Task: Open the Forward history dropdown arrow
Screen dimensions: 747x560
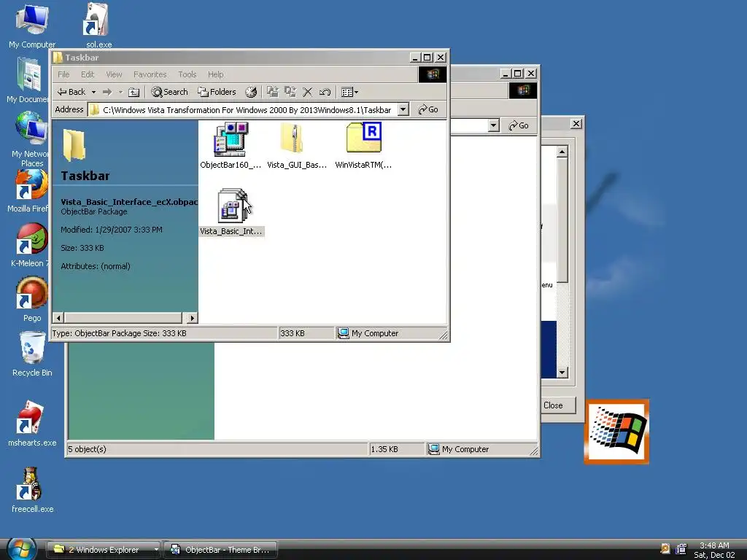Action: 120,92
